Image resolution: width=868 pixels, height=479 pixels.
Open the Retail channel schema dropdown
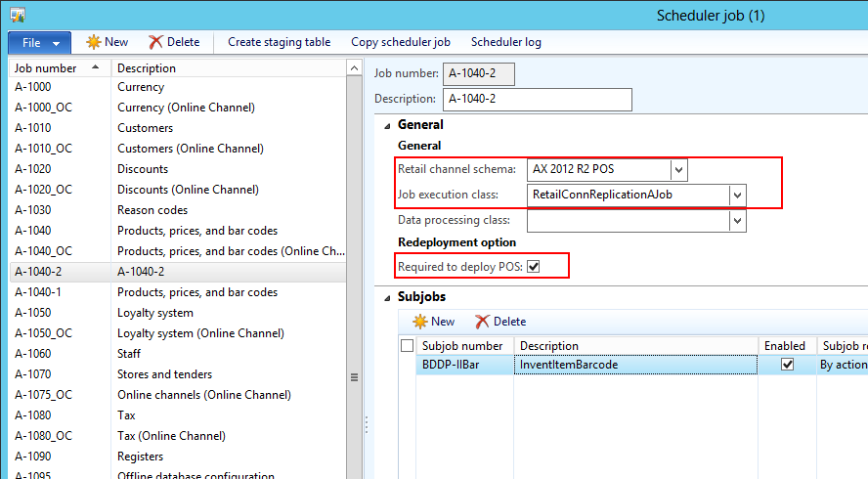click(x=679, y=169)
